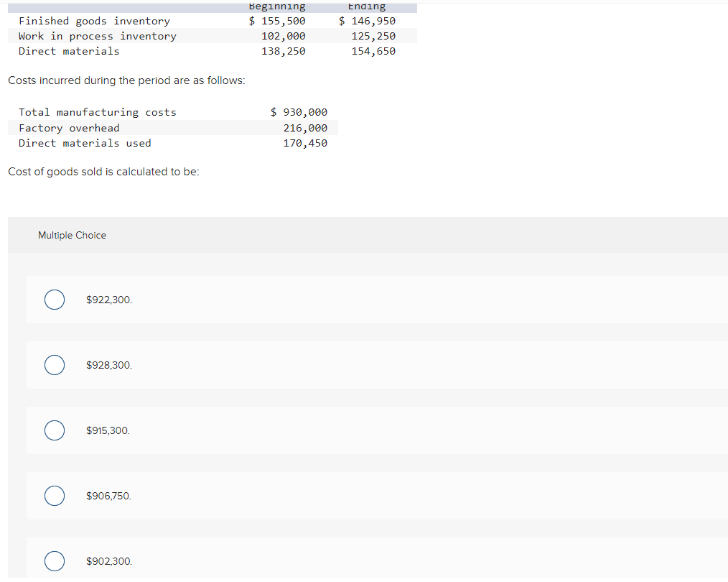Select the $906,750 answer radio button
This screenshot has height=582, width=728.
pos(54,496)
